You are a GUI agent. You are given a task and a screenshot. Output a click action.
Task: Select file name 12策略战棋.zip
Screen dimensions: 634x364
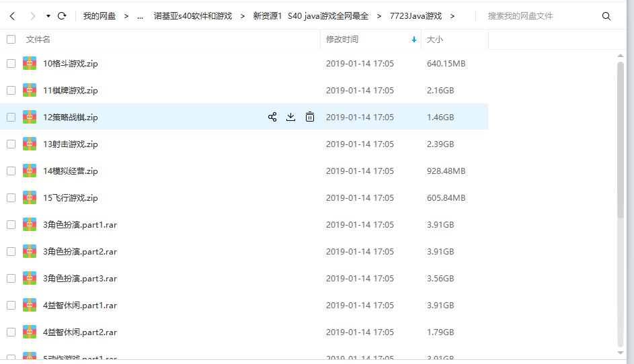click(x=71, y=117)
